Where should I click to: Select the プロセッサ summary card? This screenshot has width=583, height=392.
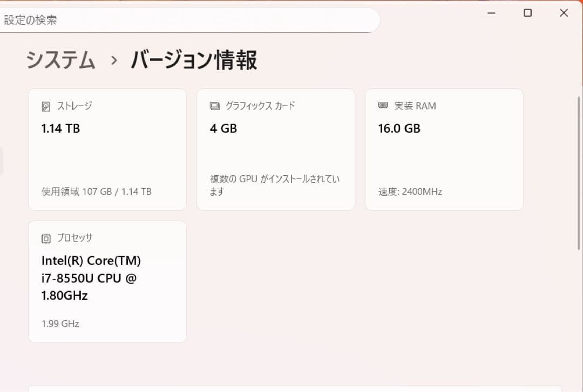[107, 280]
